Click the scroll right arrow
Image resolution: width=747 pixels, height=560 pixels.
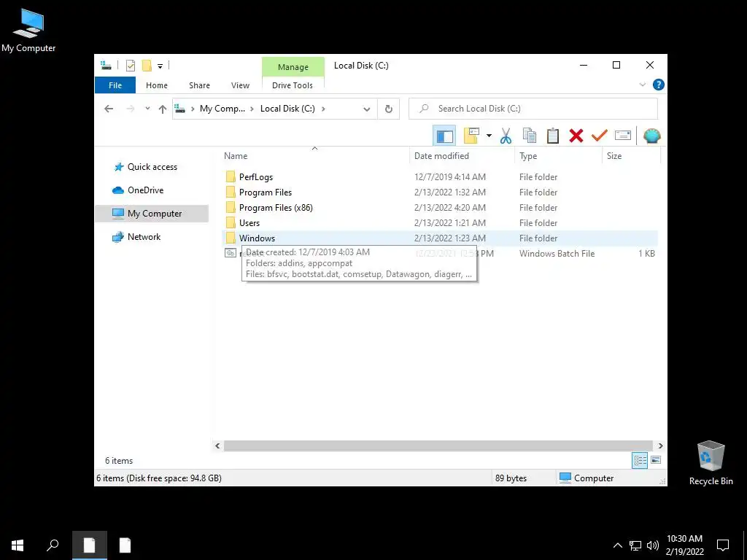[x=660, y=446]
